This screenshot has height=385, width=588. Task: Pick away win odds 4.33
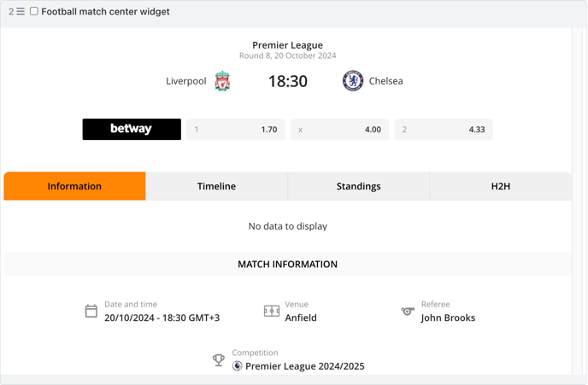444,129
